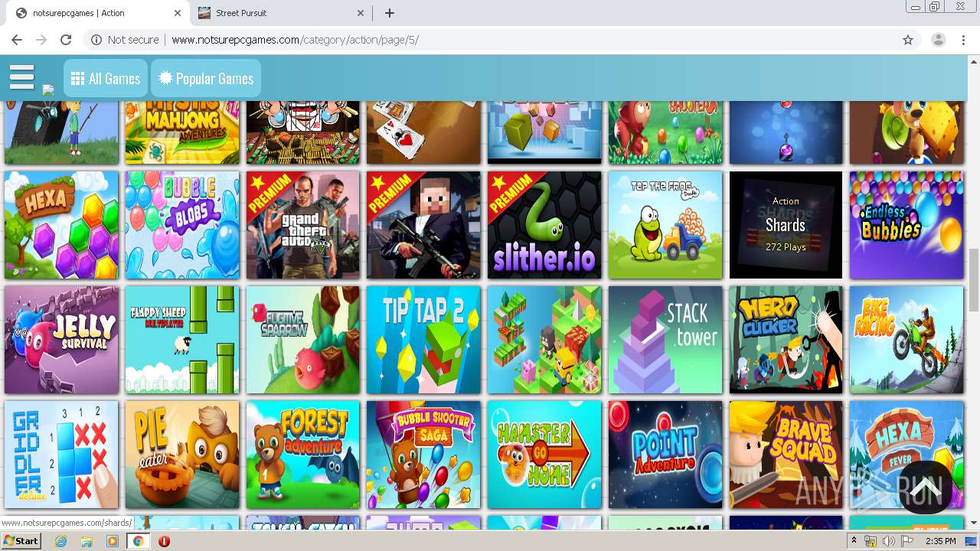Go back to previous page
980x551 pixels.
pyautogui.click(x=17, y=40)
